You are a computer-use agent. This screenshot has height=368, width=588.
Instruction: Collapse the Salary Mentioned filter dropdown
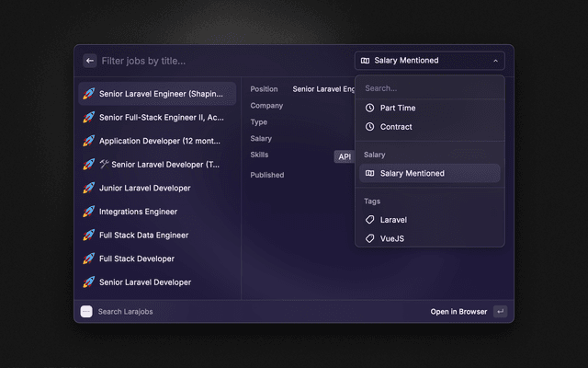429,61
